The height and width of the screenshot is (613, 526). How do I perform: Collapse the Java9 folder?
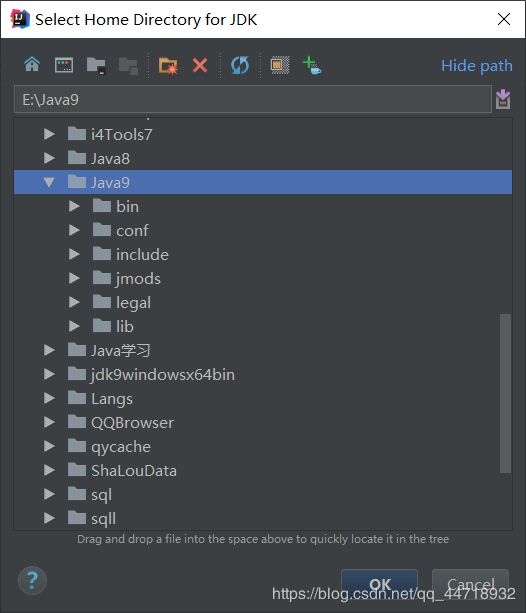pos(49,182)
